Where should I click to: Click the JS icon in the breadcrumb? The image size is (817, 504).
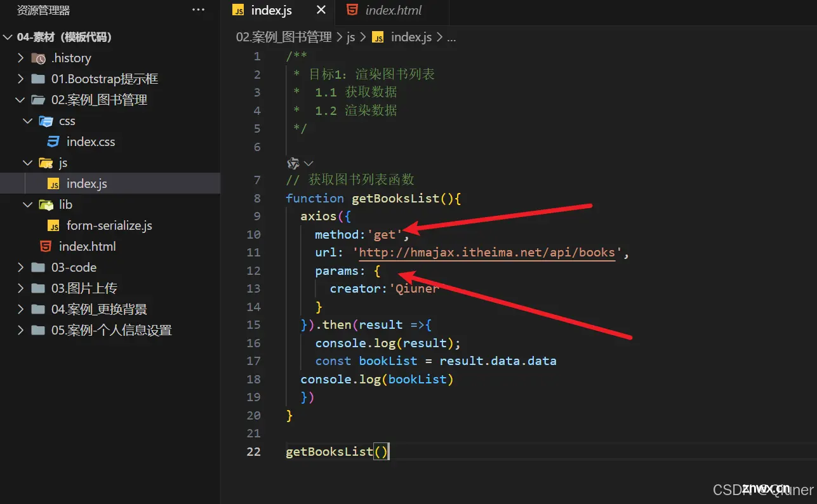pos(378,37)
